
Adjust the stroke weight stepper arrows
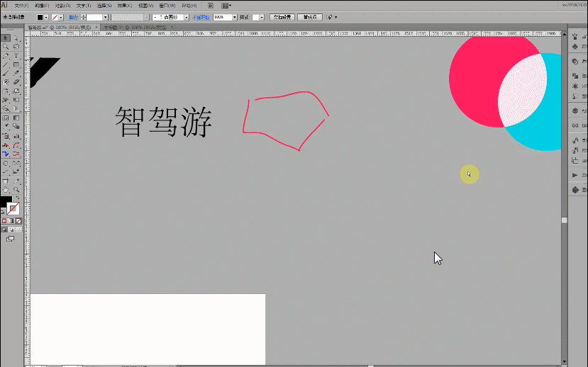coord(83,17)
